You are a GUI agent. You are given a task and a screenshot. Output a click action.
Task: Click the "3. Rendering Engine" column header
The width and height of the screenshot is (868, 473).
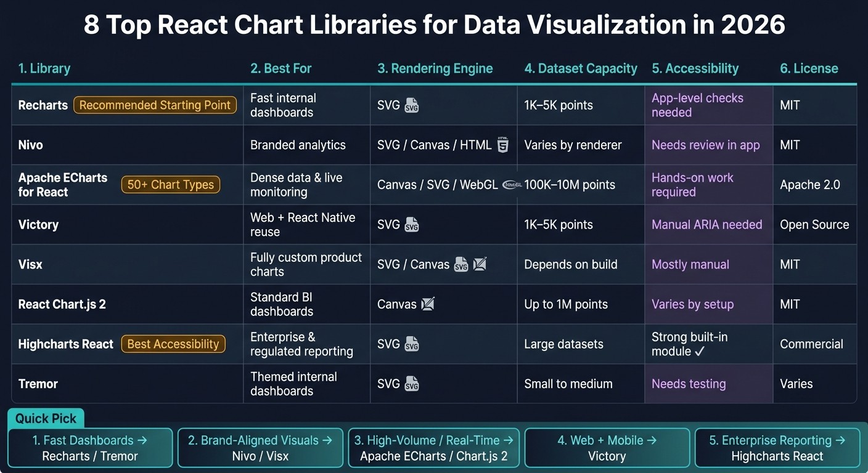click(x=435, y=68)
